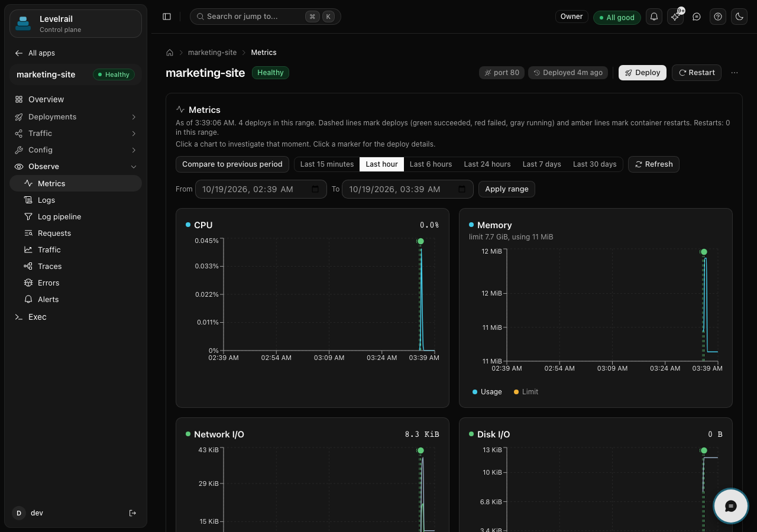
Task: Click the port 80 badge
Action: point(502,73)
